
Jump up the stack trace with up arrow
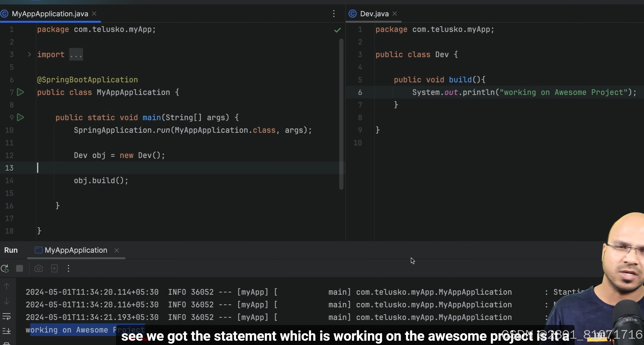coord(7,286)
